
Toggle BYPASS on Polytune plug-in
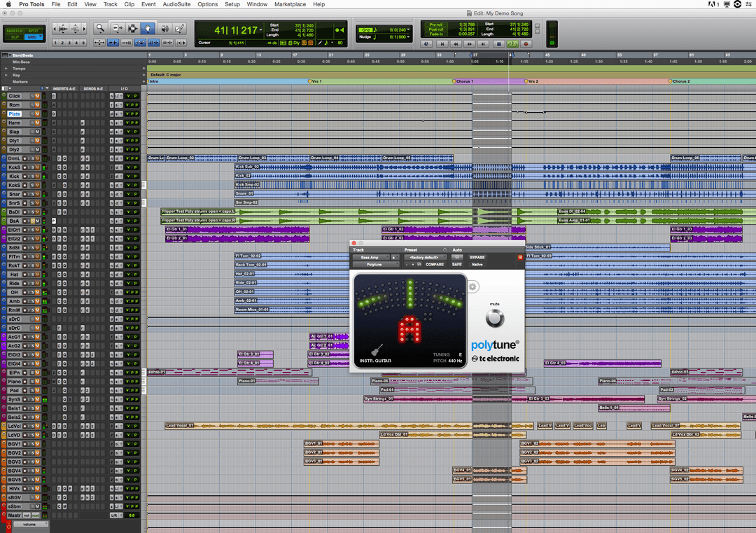coord(477,258)
